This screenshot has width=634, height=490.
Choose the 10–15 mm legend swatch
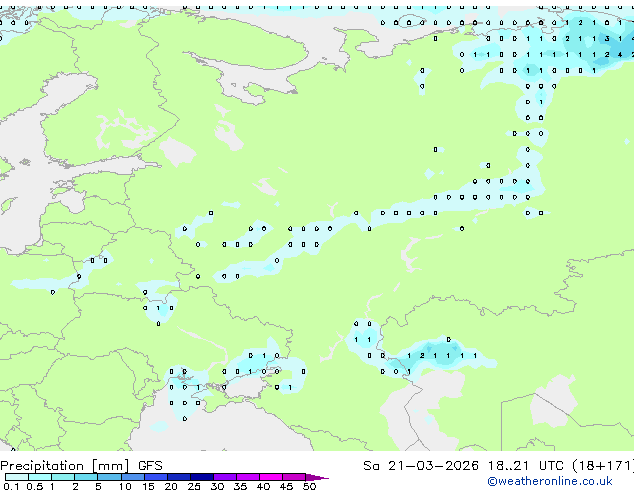132,477
